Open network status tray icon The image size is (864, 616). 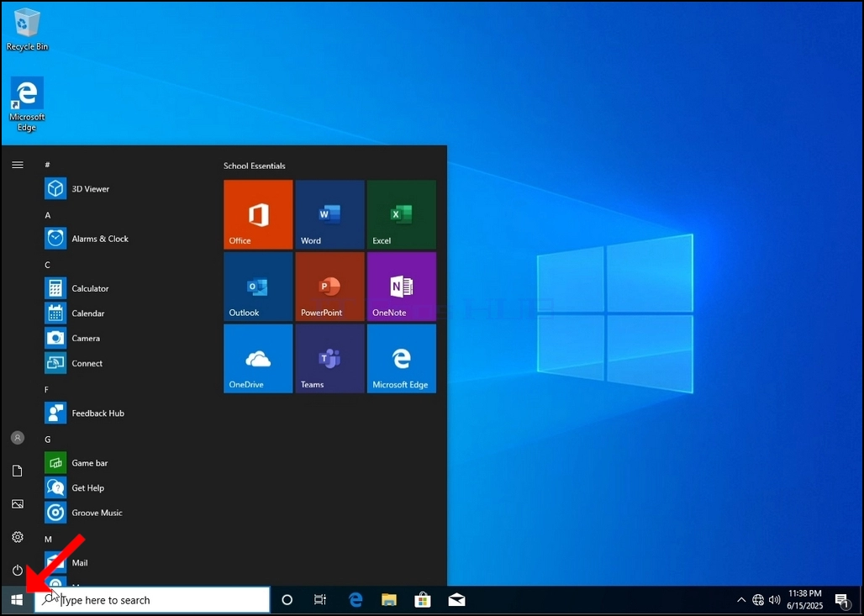coord(758,600)
